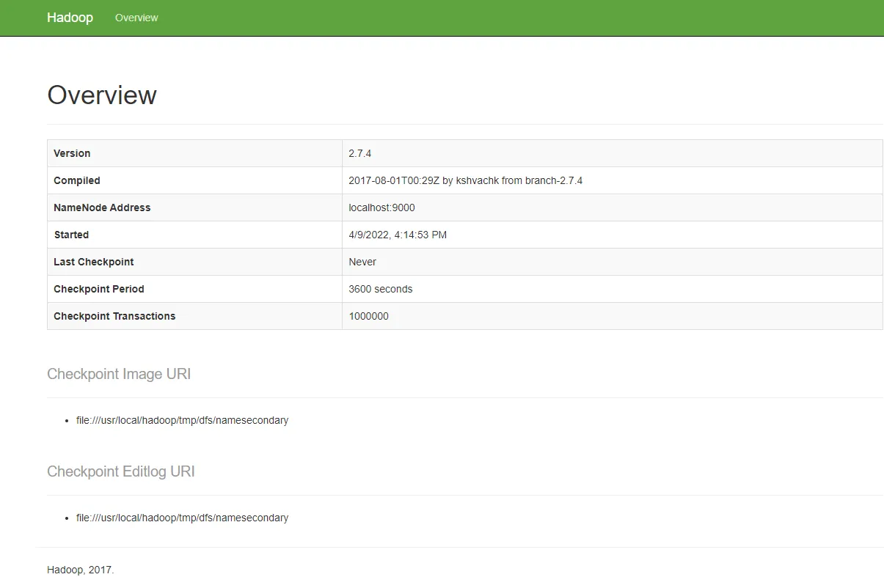Click the Checkpoint Editlog URI heading
The width and height of the screenshot is (884, 588).
point(121,471)
